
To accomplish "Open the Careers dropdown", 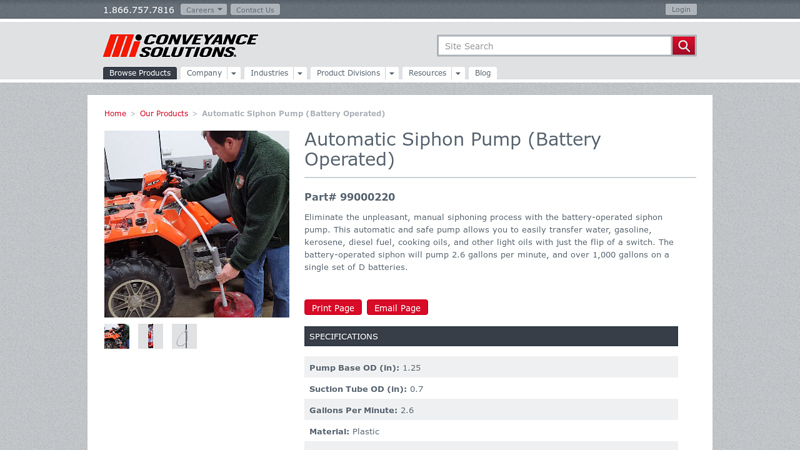I will click(204, 10).
